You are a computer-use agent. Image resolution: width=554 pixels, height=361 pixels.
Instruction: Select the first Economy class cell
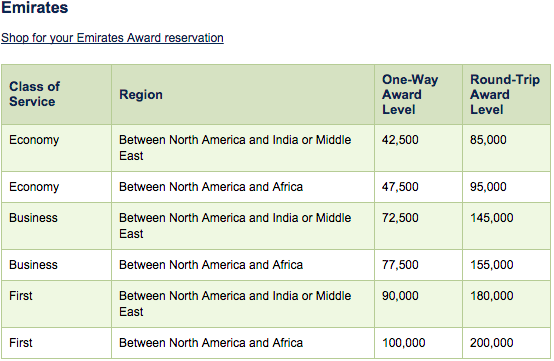click(x=34, y=140)
